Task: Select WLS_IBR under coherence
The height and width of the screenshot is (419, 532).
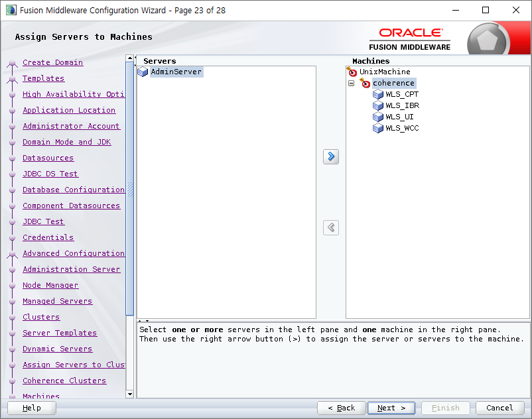Action: tap(403, 105)
